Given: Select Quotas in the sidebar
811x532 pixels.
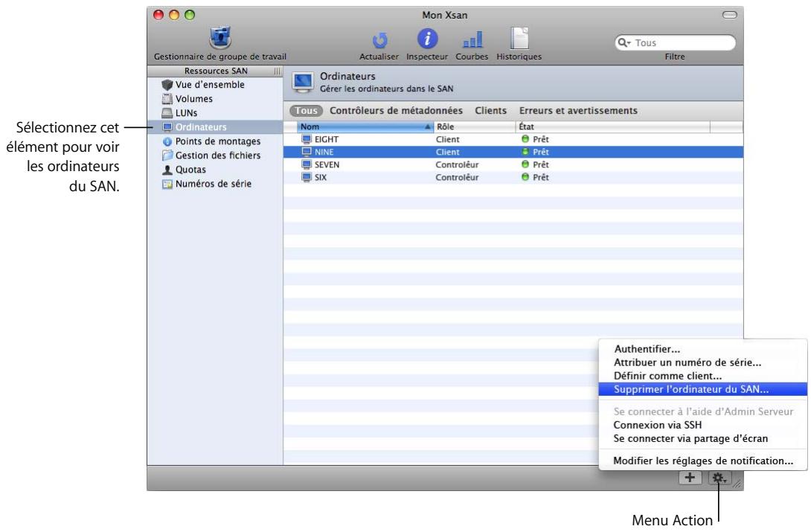Looking at the screenshot, I should pyautogui.click(x=190, y=170).
